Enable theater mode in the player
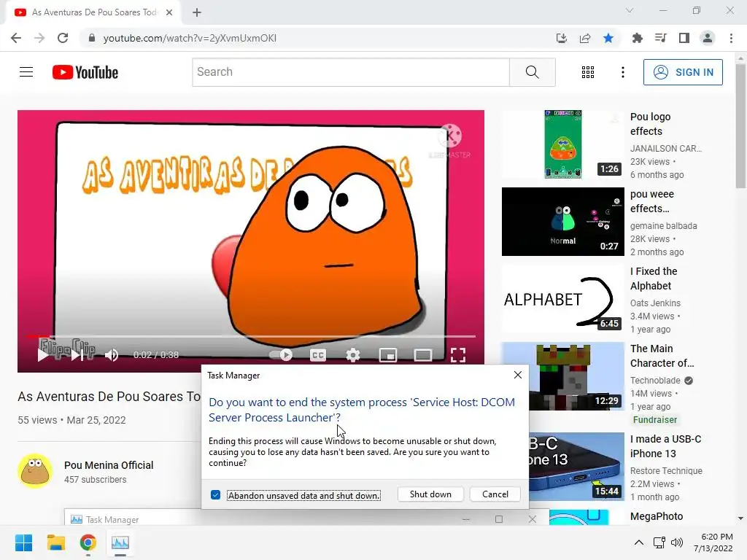The height and width of the screenshot is (560, 747). (x=423, y=355)
